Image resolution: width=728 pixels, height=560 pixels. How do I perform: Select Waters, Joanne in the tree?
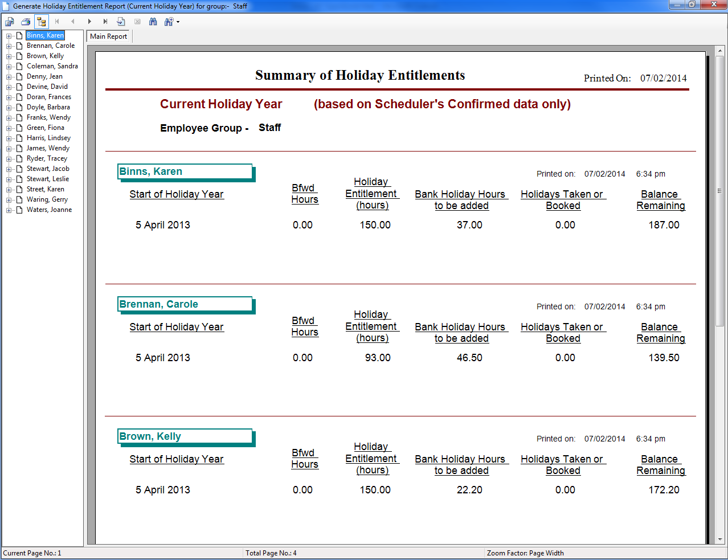pyautogui.click(x=49, y=210)
